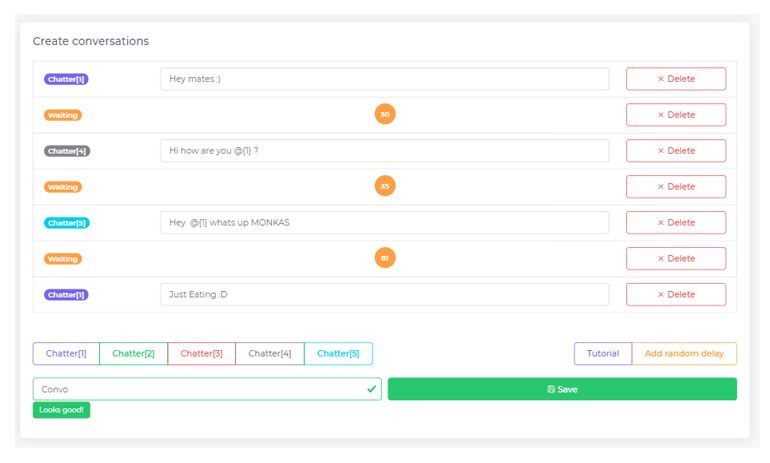Open the Tutorial
The width and height of the screenshot is (770, 463).
click(x=603, y=354)
